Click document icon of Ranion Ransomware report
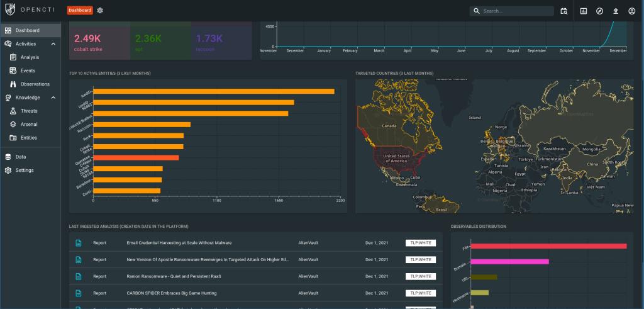Viewport: 644px width, 309px height. click(x=79, y=276)
